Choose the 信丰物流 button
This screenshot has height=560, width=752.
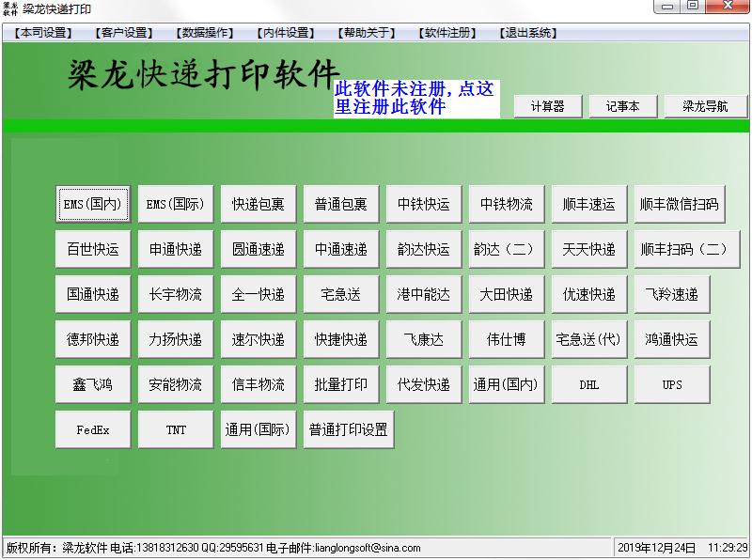[x=258, y=384]
